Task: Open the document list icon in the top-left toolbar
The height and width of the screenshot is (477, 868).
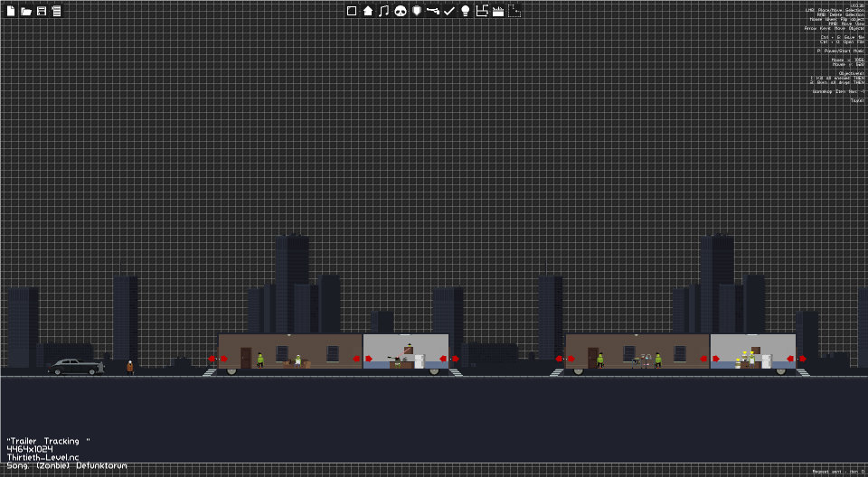Action: pos(56,11)
